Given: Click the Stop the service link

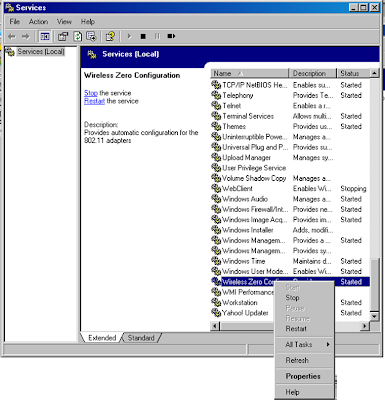Looking at the screenshot, I should tap(91, 93).
